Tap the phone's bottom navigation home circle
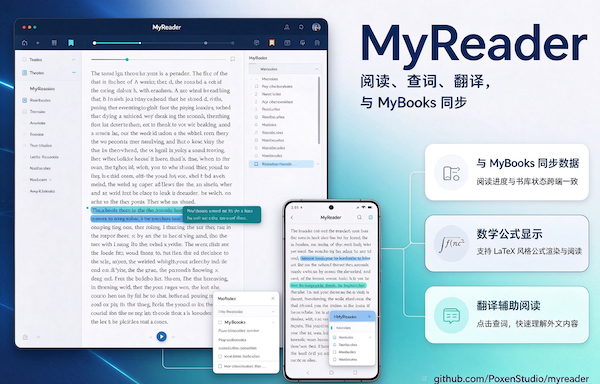 pos(331,372)
